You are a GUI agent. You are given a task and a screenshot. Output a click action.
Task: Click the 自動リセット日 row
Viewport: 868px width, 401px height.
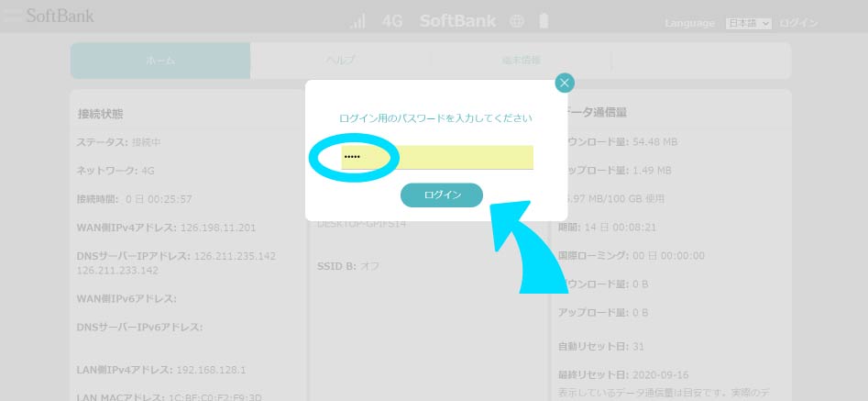click(601, 347)
